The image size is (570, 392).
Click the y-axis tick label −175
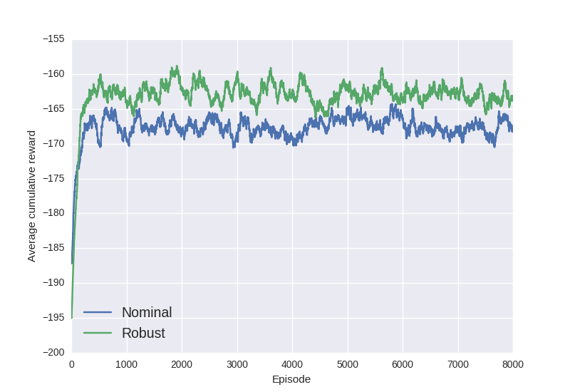click(54, 178)
